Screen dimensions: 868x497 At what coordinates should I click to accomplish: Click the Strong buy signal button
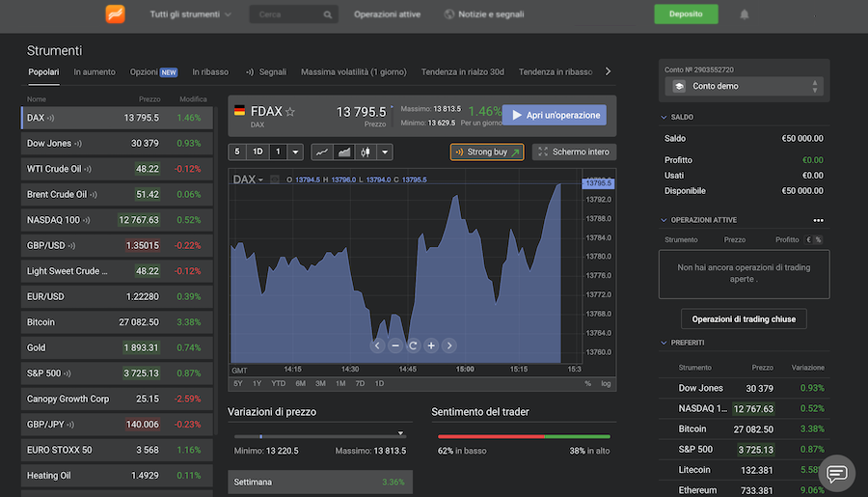pos(487,152)
